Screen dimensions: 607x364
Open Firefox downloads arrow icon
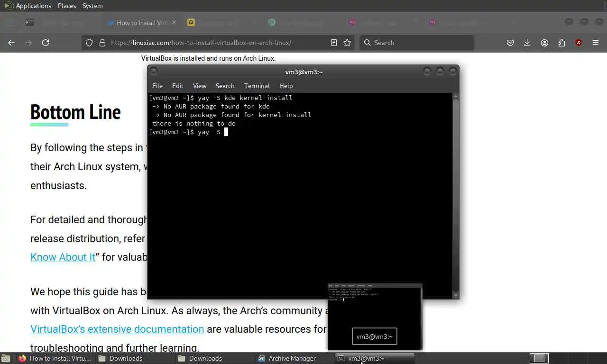click(527, 43)
